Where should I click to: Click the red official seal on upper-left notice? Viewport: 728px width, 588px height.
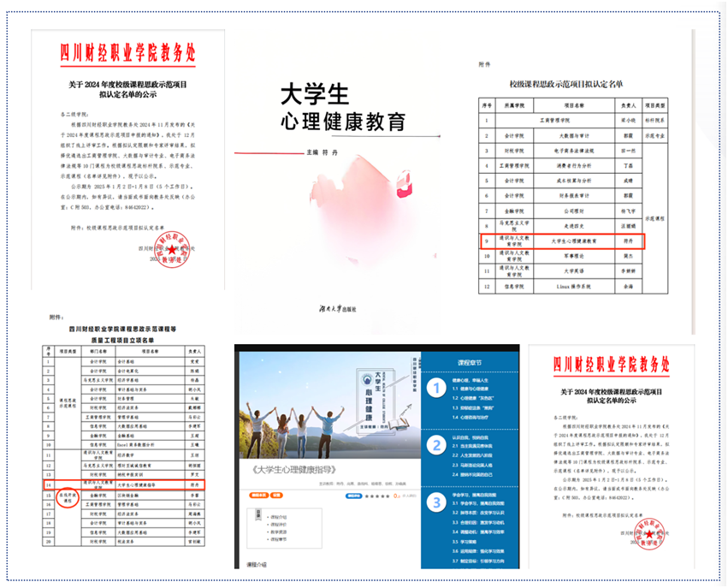(172, 249)
